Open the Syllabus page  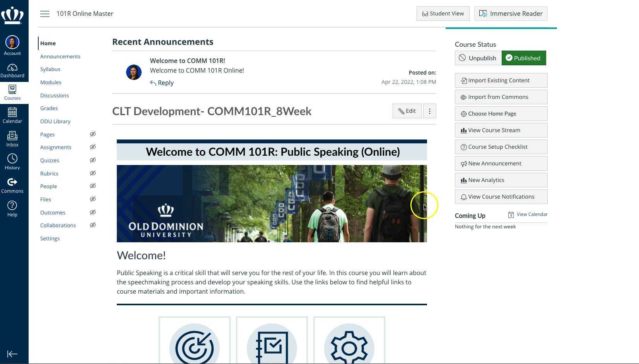pyautogui.click(x=50, y=69)
